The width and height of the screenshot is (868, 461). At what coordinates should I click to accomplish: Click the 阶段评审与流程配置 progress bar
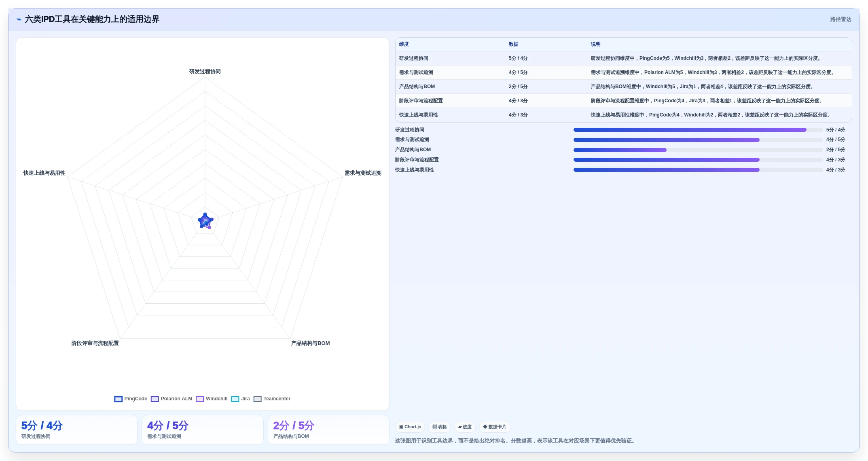click(698, 160)
